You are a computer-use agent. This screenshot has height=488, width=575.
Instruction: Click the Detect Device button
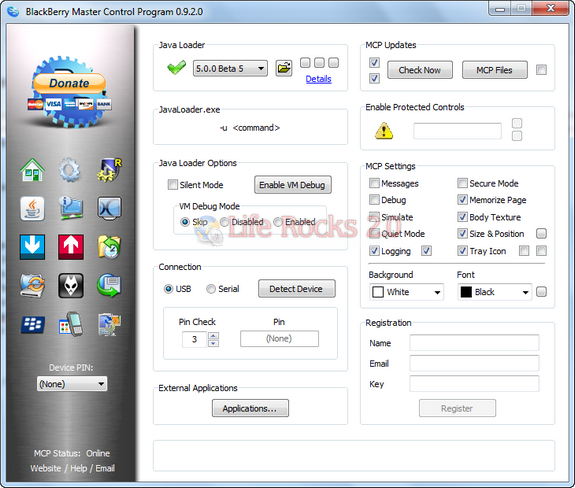click(x=297, y=289)
